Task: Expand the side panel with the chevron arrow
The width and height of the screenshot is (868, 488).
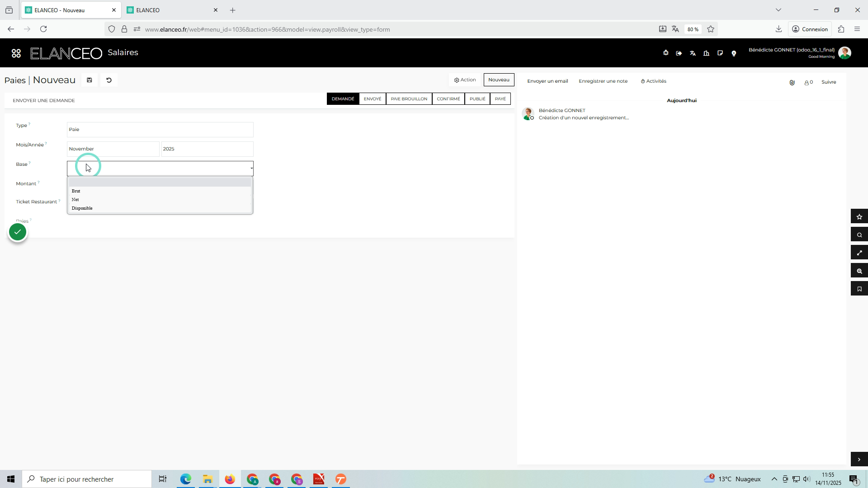Action: point(859,460)
